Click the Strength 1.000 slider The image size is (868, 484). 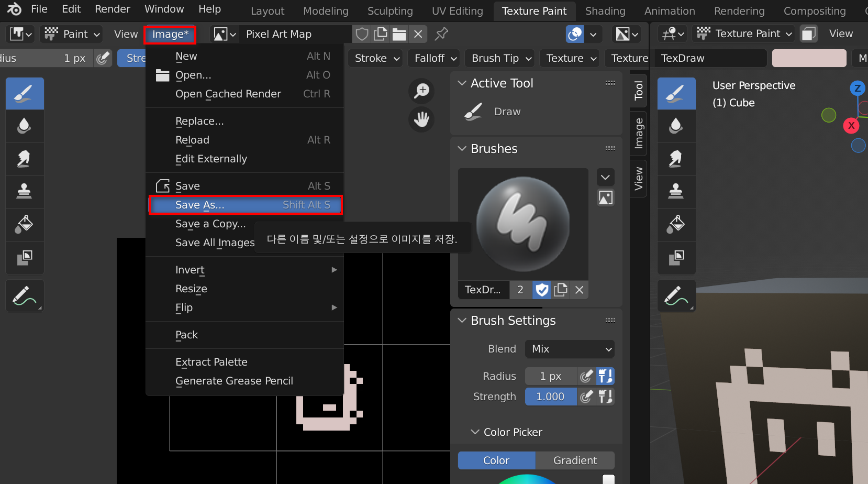coord(551,397)
